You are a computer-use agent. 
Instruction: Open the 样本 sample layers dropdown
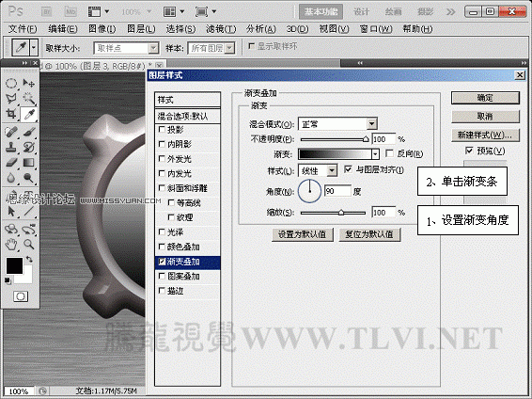[211, 48]
